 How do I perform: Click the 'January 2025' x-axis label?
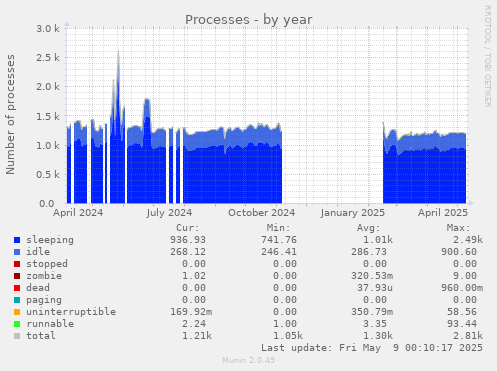[353, 213]
